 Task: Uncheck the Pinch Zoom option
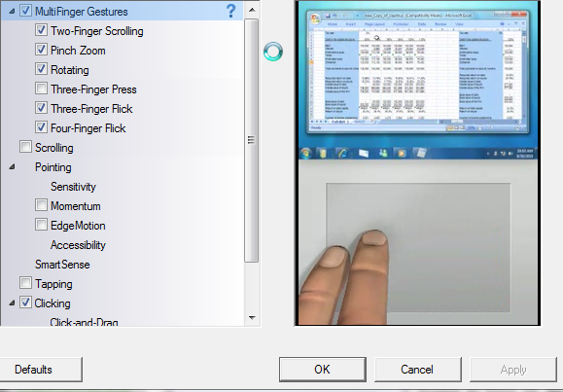click(41, 50)
